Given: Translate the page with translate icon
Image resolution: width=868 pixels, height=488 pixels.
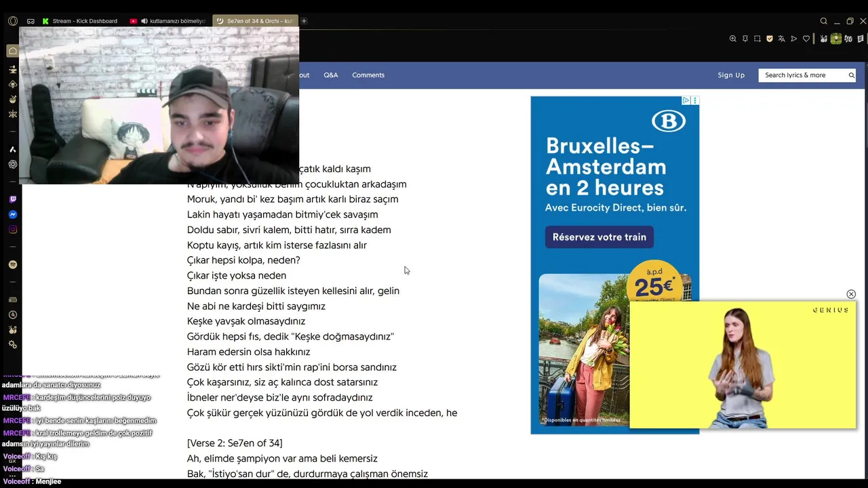Looking at the screenshot, I should click(x=781, y=39).
